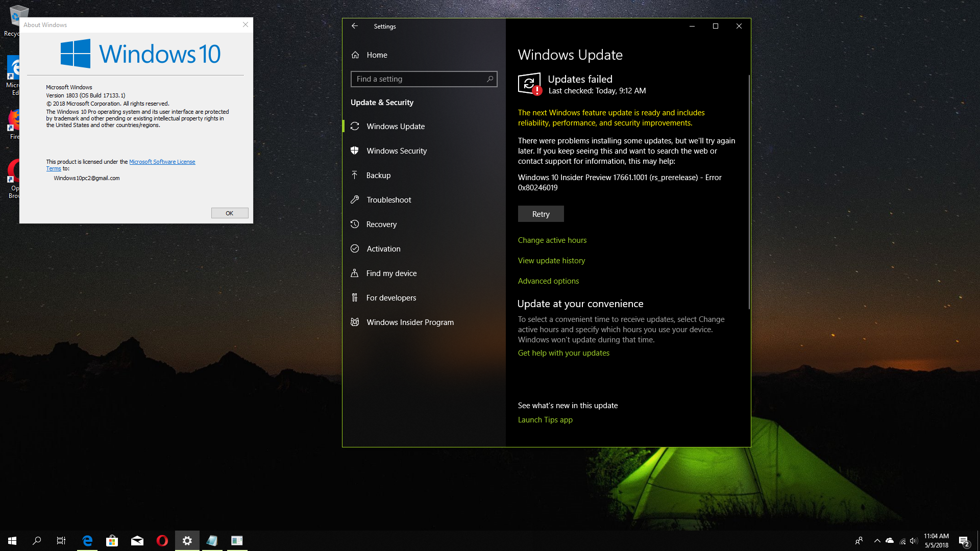Click the Settings window scrollbar
The width and height of the screenshot is (980, 551).
pos(749,191)
